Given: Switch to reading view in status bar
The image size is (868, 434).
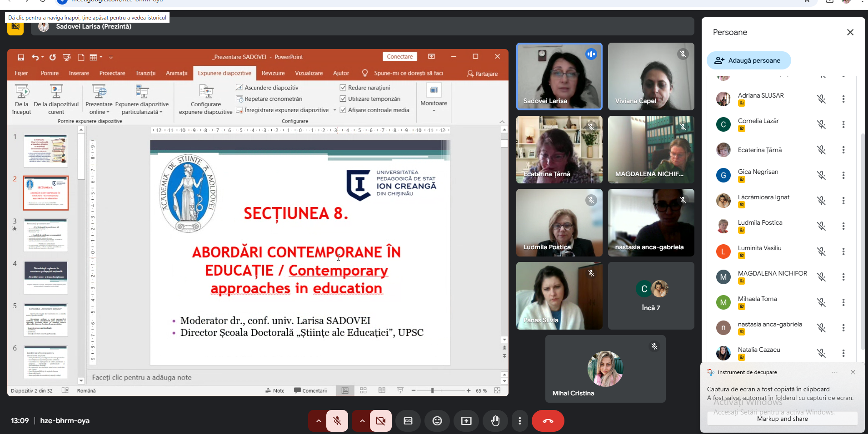Looking at the screenshot, I should click(382, 390).
